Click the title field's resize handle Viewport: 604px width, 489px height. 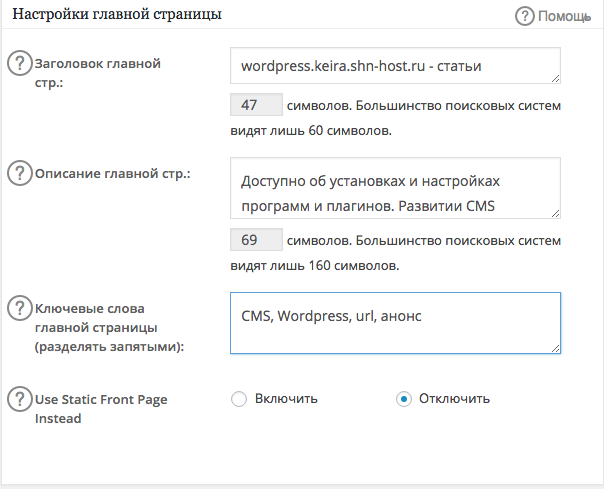[555, 78]
